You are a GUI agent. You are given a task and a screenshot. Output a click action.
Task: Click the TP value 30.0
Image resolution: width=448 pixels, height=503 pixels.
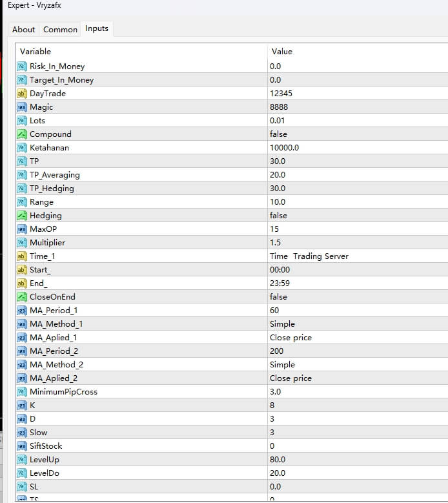(278, 161)
